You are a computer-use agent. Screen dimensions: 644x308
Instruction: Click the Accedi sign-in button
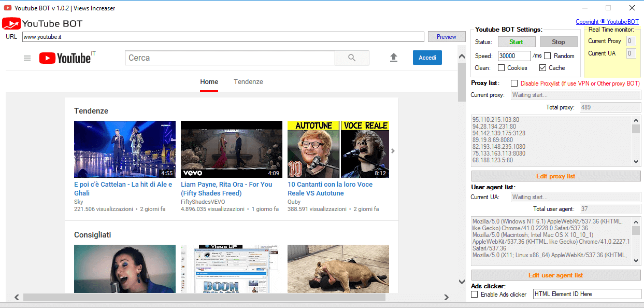427,58
